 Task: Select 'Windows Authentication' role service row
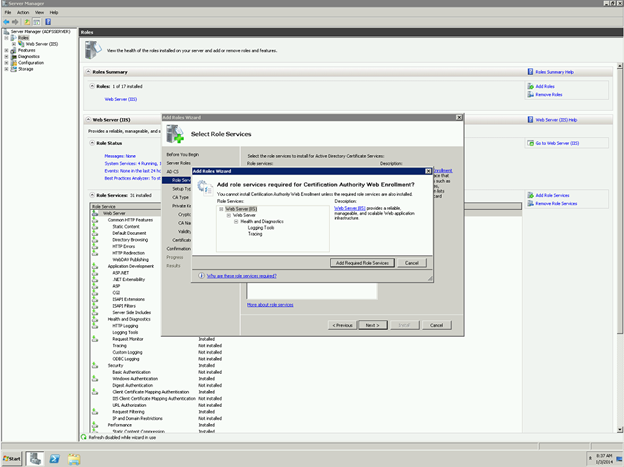coord(135,379)
